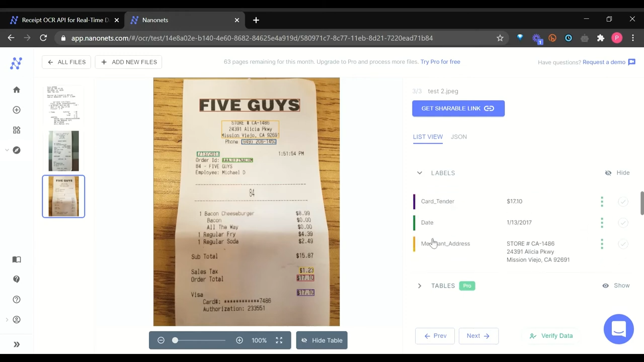Open the account profile sidebar icon
Viewport: 644px width, 362px height.
pyautogui.click(x=17, y=320)
